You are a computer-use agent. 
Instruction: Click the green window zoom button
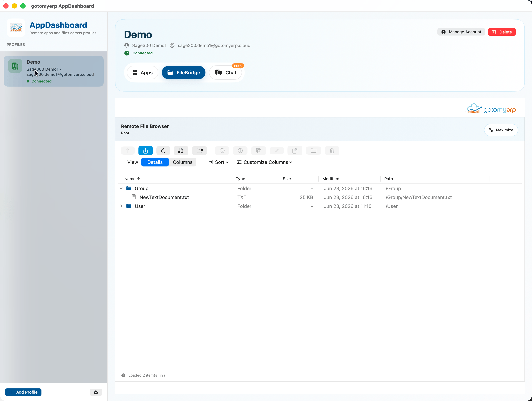23,6
